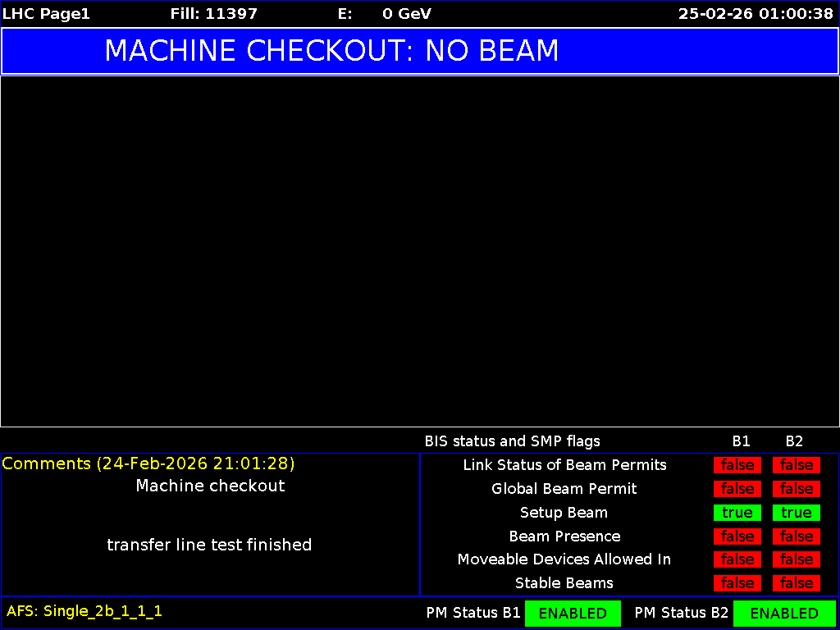Screen dimensions: 840x630
Task: Click the LHC Page1 title label
Action: pyautogui.click(x=45, y=13)
